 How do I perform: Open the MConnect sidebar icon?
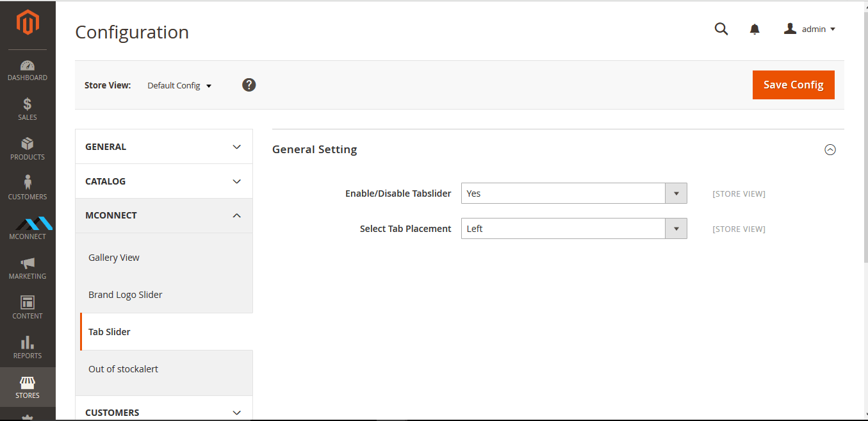(28, 223)
